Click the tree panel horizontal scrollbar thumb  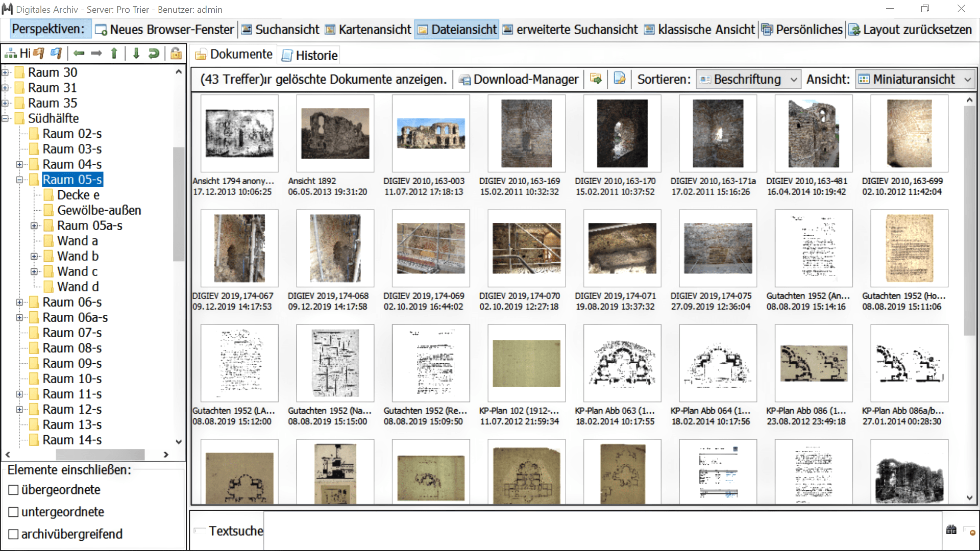(100, 454)
